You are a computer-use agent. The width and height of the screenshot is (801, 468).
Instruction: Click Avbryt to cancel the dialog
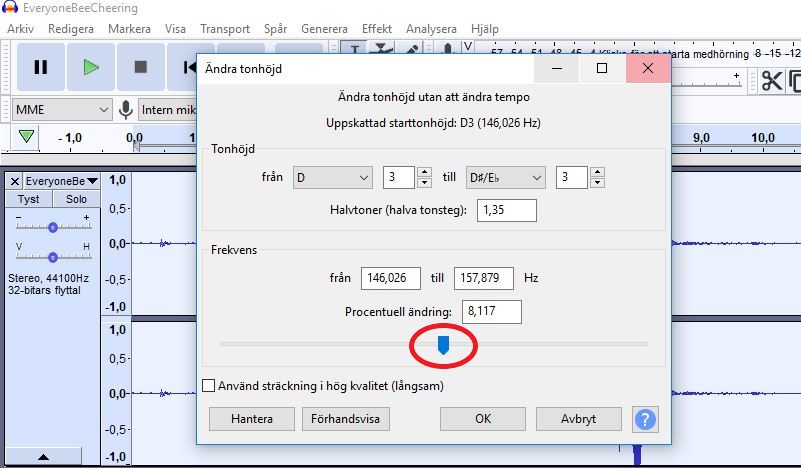point(579,419)
